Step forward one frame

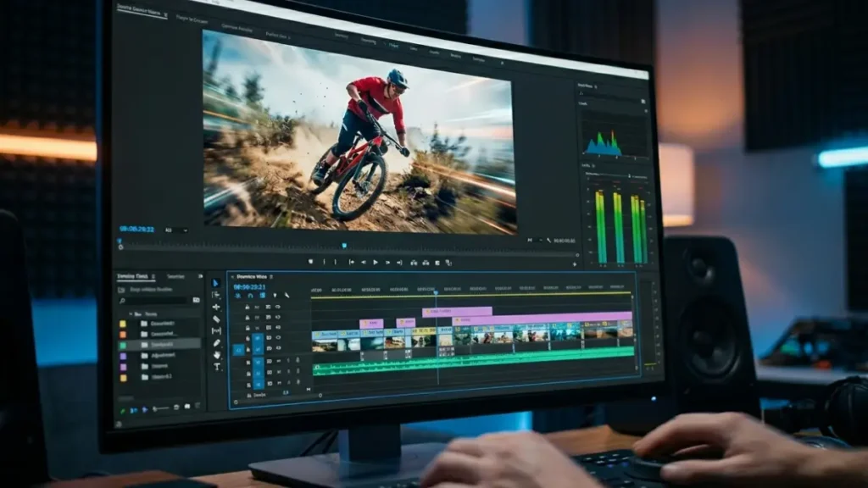387,263
